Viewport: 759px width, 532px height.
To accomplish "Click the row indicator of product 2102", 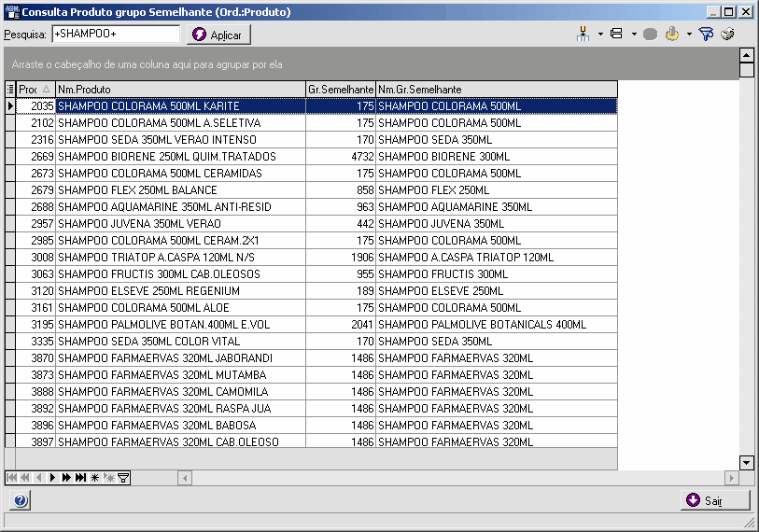I will (10, 123).
